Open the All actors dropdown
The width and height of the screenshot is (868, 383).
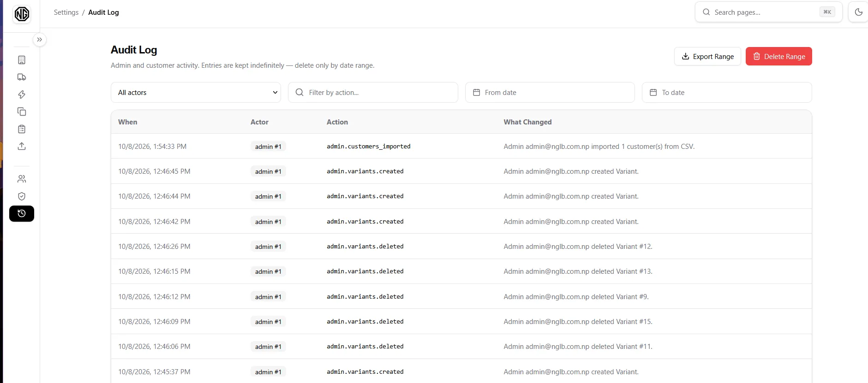(x=196, y=92)
